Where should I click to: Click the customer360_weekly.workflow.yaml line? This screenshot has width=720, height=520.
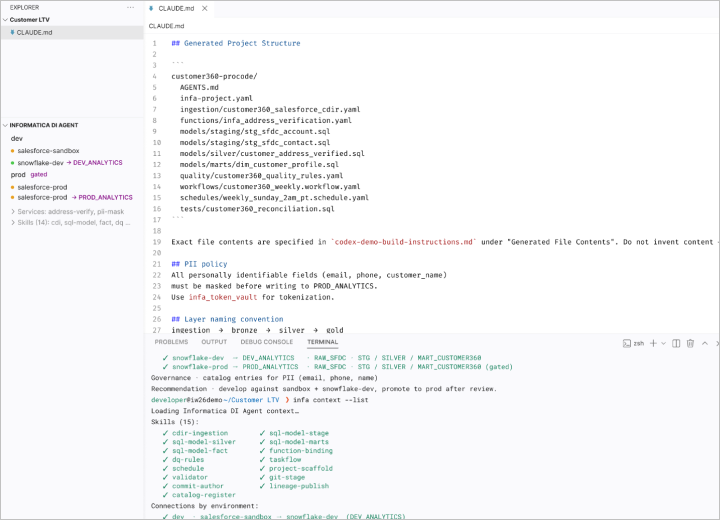pos(270,187)
